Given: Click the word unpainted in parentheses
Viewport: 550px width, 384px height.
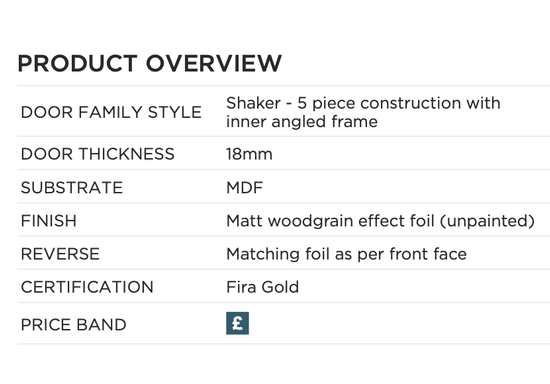Looking at the screenshot, I should (487, 221).
